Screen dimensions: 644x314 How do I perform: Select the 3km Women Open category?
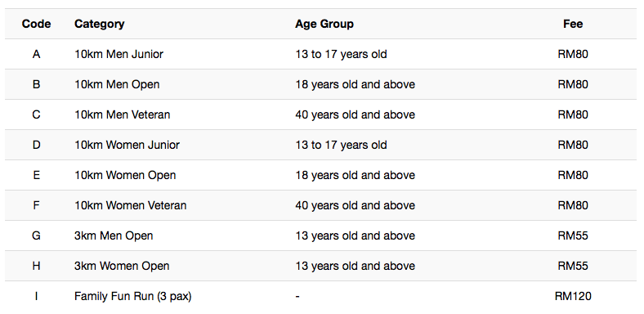pos(122,266)
